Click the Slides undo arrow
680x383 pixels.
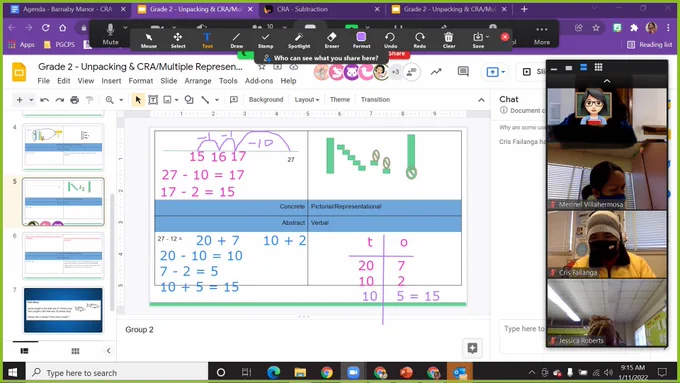pyautogui.click(x=44, y=100)
